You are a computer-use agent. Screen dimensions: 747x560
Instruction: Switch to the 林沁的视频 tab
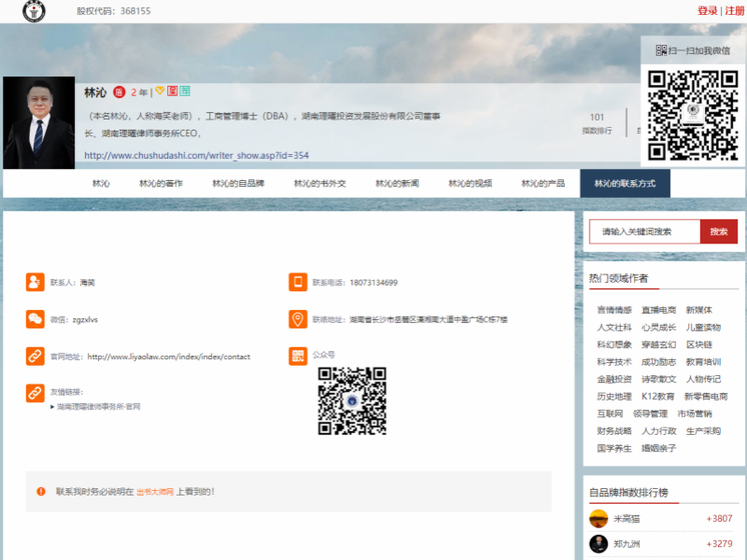click(470, 184)
